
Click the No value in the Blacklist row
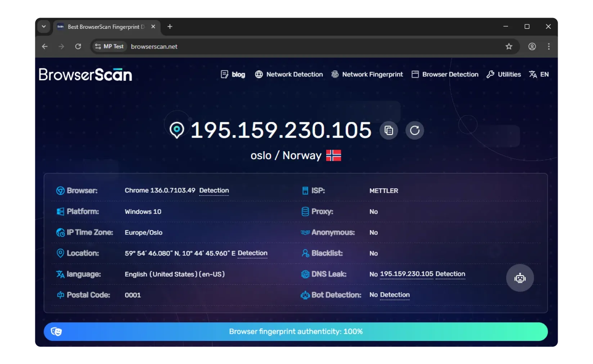click(x=374, y=253)
